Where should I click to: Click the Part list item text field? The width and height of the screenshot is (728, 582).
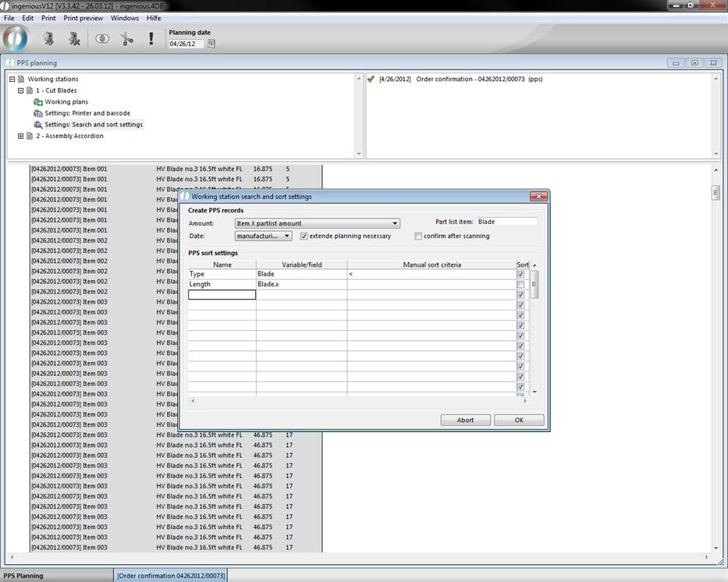point(506,222)
